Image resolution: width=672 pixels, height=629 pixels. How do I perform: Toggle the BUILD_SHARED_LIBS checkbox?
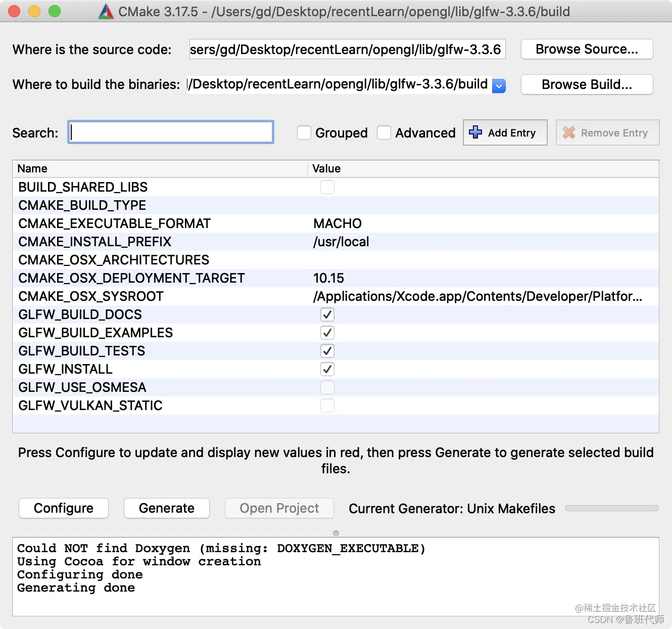click(327, 187)
